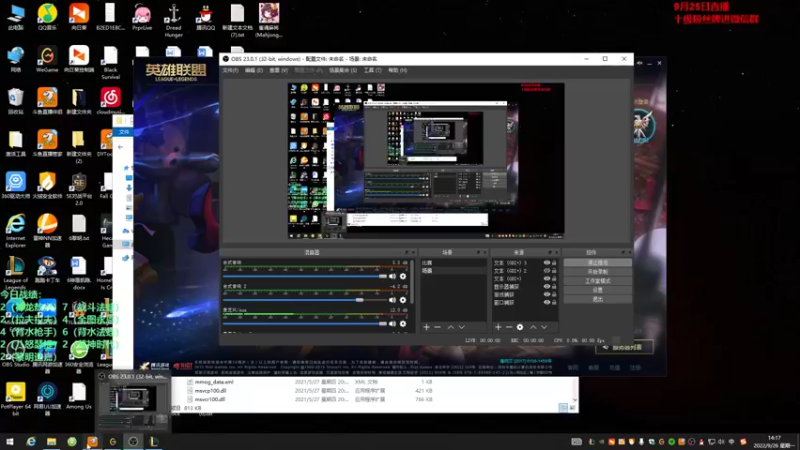Open Internet Explorer from taskbar
Image resolution: width=800 pixels, height=450 pixels.
click(x=31, y=441)
